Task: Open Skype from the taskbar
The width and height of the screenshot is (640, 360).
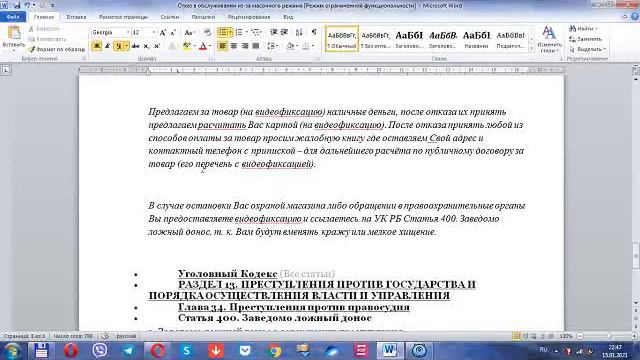Action: (187, 351)
